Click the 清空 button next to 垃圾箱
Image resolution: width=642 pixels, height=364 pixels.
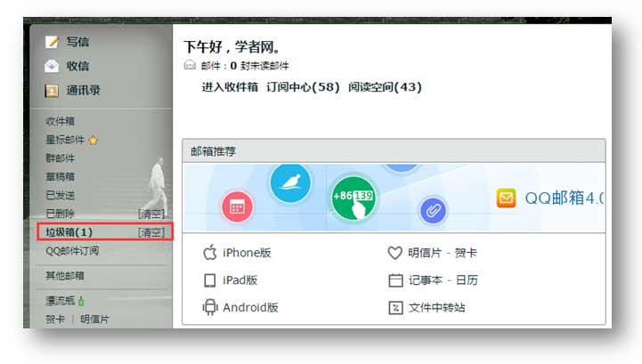pyautogui.click(x=151, y=232)
